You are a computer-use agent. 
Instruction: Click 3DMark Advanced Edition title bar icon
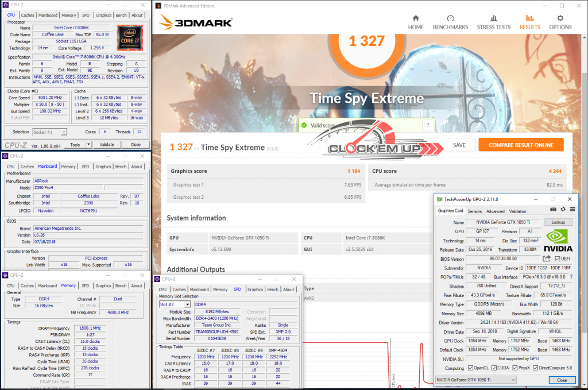(158, 6)
